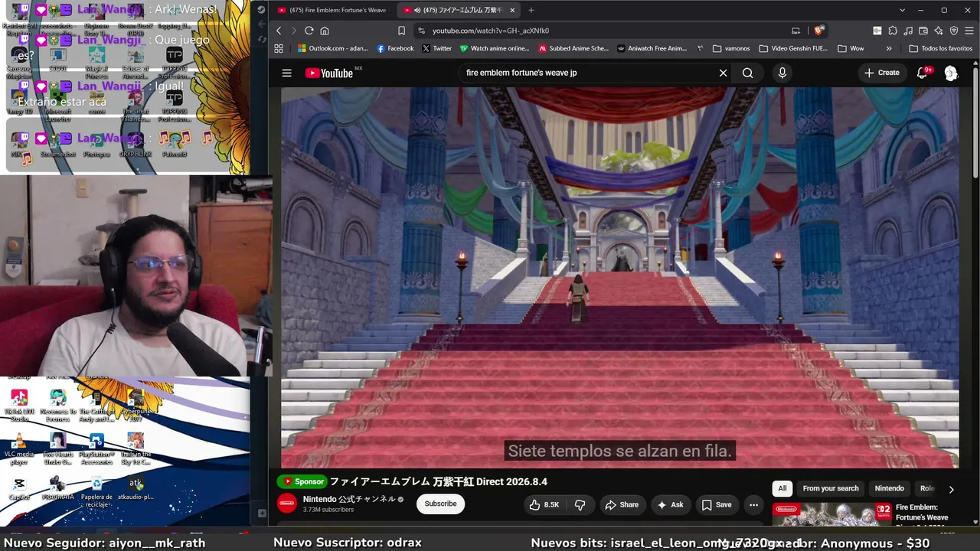Viewport: 980px width, 551px height.
Task: Open the Facebook bookmark
Action: pyautogui.click(x=395, y=48)
